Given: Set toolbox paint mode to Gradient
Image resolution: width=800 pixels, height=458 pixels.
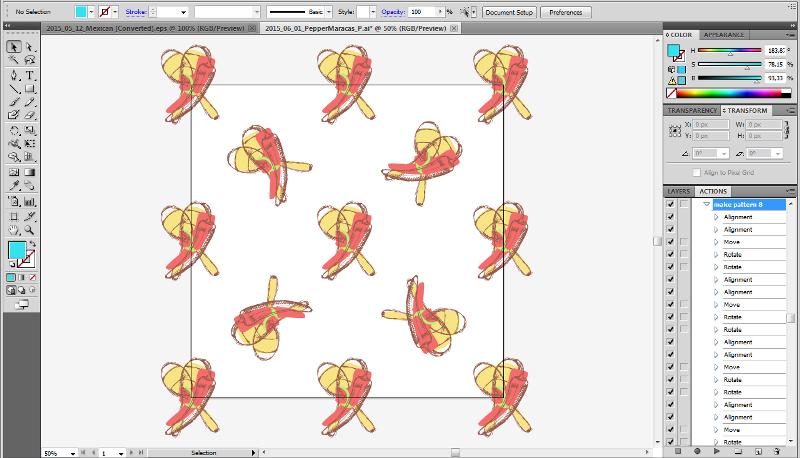Looking at the screenshot, I should pyautogui.click(x=21, y=277).
